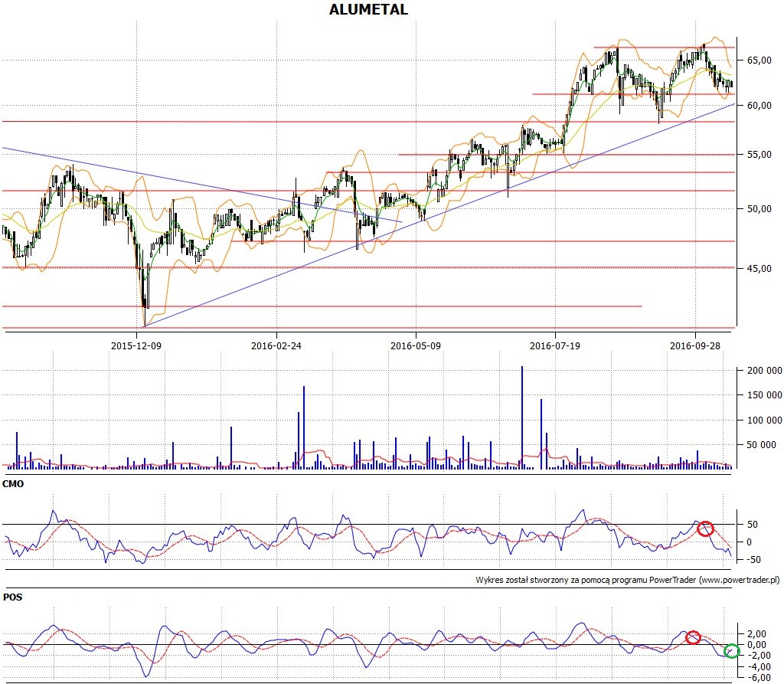Select the 2016-02-24 date label
Viewport: 784px width, 684px height.
[x=276, y=345]
